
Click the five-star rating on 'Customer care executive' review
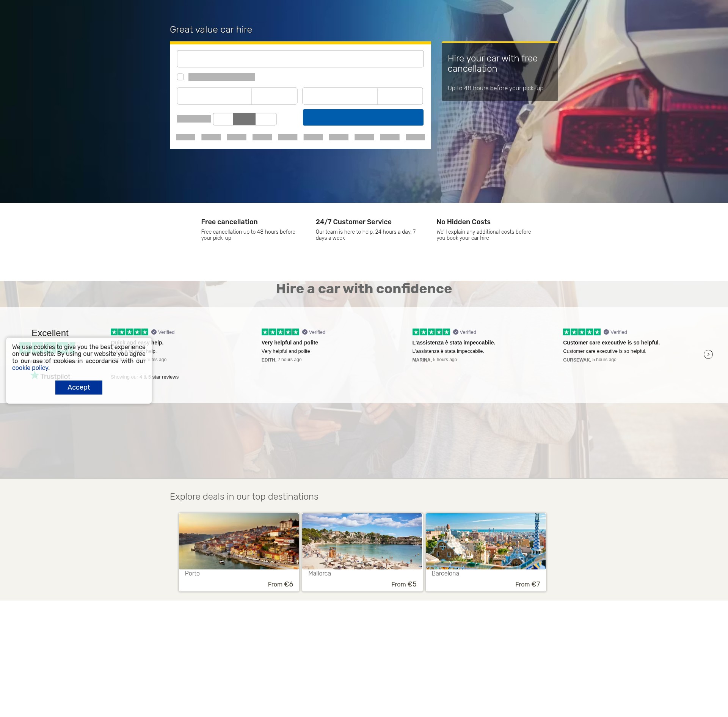(582, 332)
